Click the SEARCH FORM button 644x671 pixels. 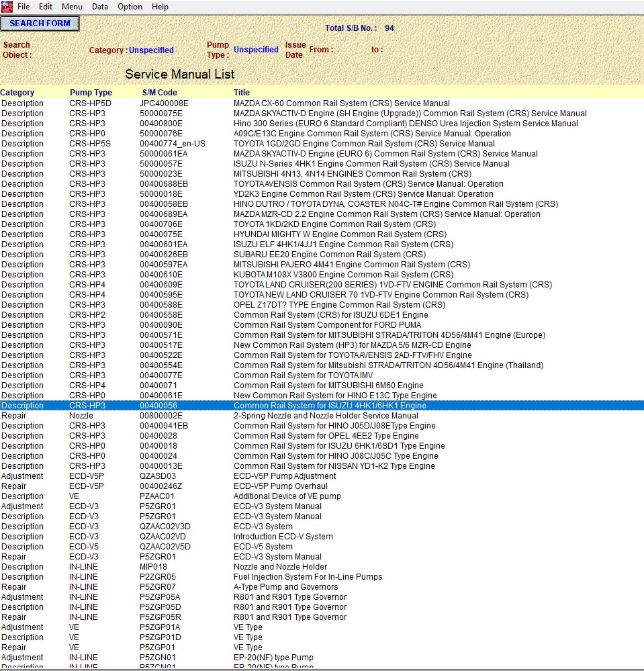tap(40, 24)
